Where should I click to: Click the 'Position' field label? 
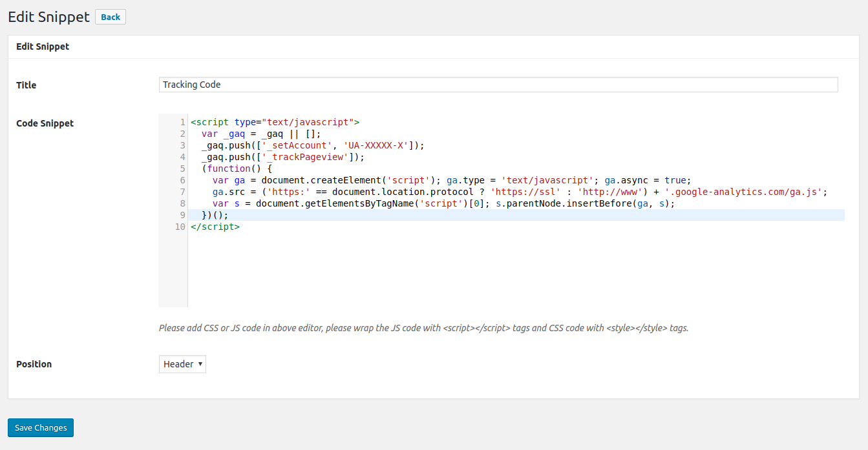coord(34,364)
